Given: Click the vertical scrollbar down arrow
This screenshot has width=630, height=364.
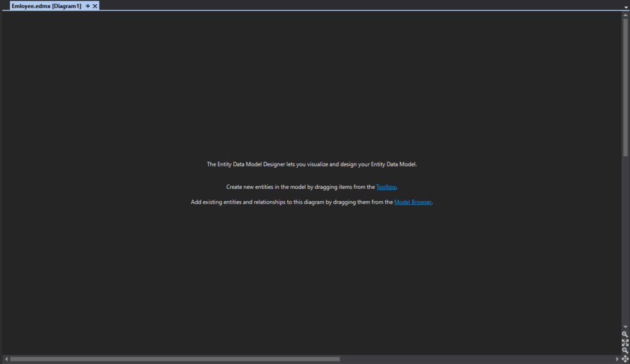Looking at the screenshot, I should (625, 326).
